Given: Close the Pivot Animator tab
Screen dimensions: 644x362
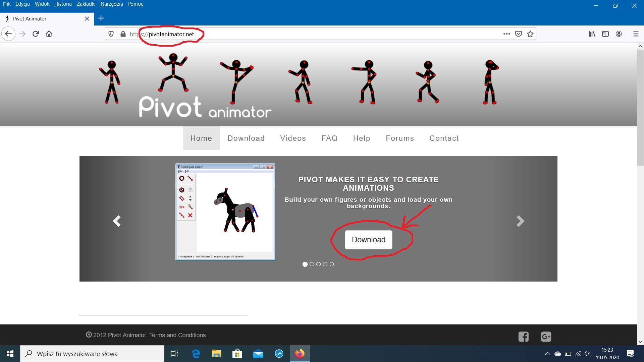Looking at the screenshot, I should click(x=87, y=18).
